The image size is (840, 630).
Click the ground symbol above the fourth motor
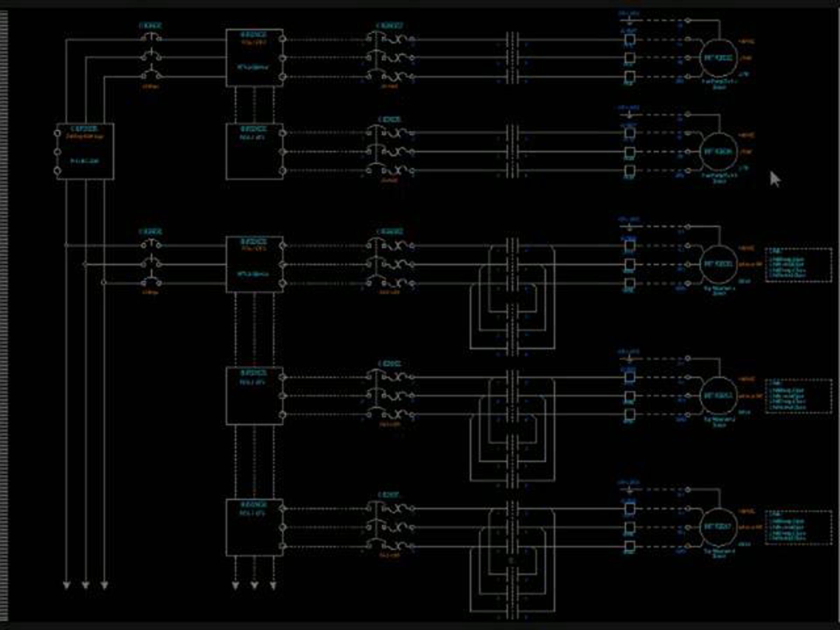point(629,358)
